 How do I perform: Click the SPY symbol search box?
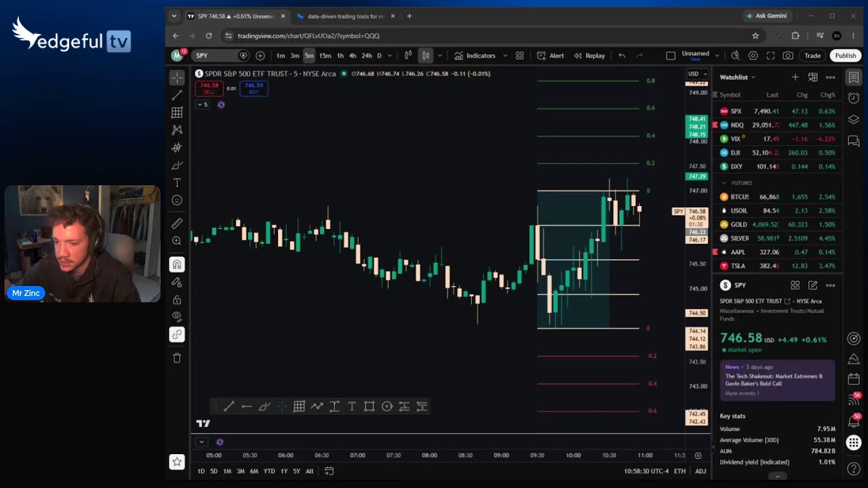point(220,56)
